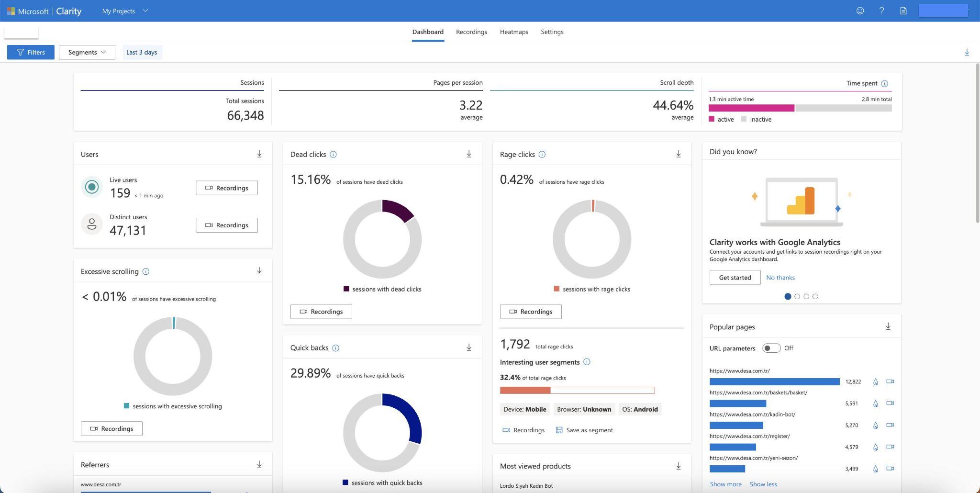This screenshot has width=980, height=493.
Task: Click the Time spent active progress bar
Action: [x=751, y=108]
